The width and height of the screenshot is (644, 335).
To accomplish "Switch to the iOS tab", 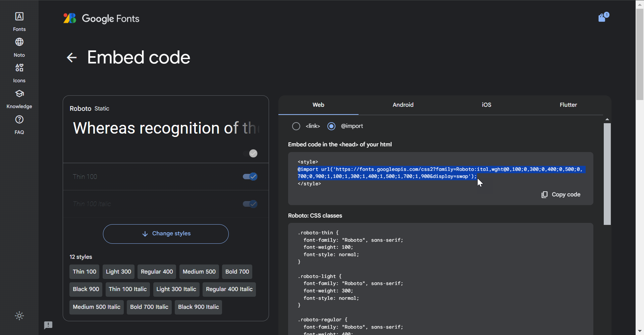I will click(486, 105).
